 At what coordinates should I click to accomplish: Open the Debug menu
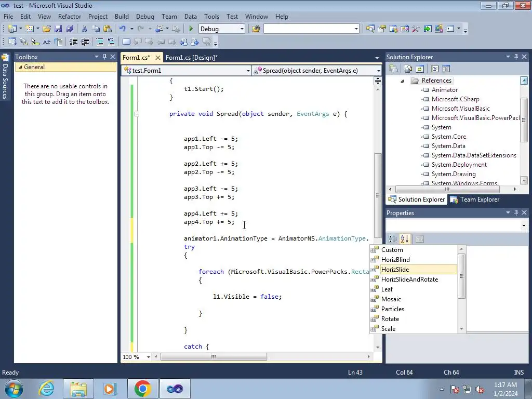pos(145,16)
